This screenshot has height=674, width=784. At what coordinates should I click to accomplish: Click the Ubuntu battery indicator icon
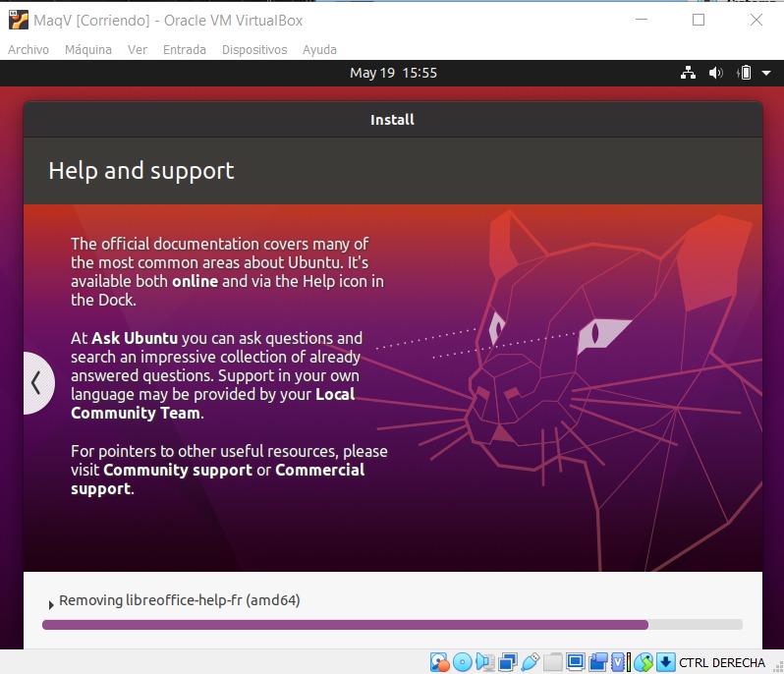coord(744,73)
